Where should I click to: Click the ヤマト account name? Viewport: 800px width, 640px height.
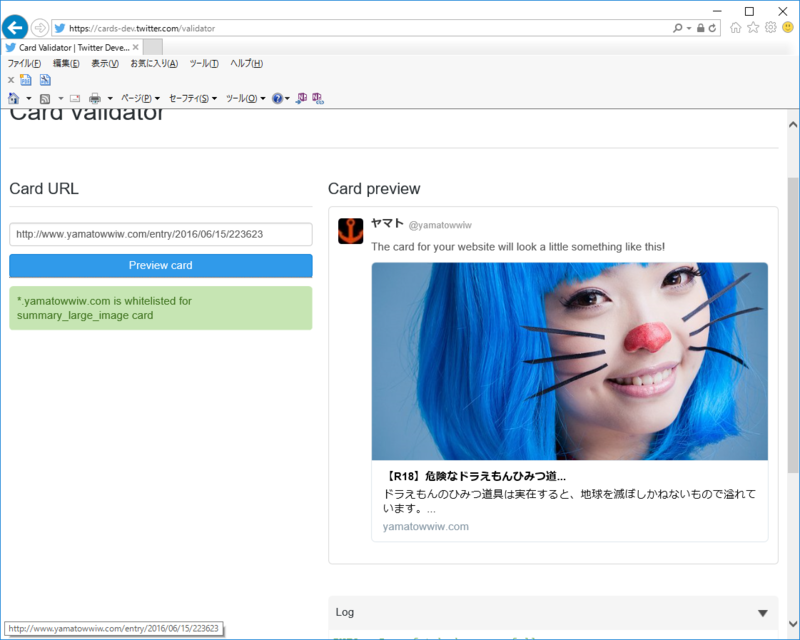pyautogui.click(x=387, y=223)
